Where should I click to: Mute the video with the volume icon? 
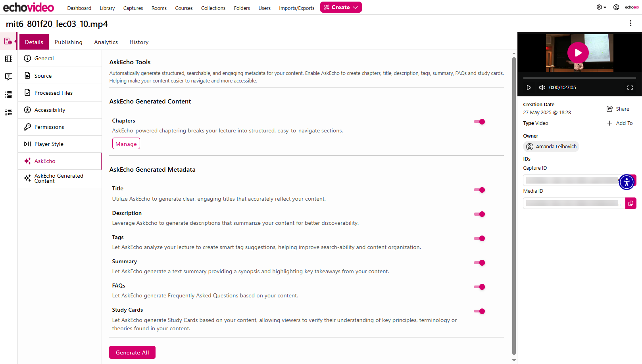point(542,88)
